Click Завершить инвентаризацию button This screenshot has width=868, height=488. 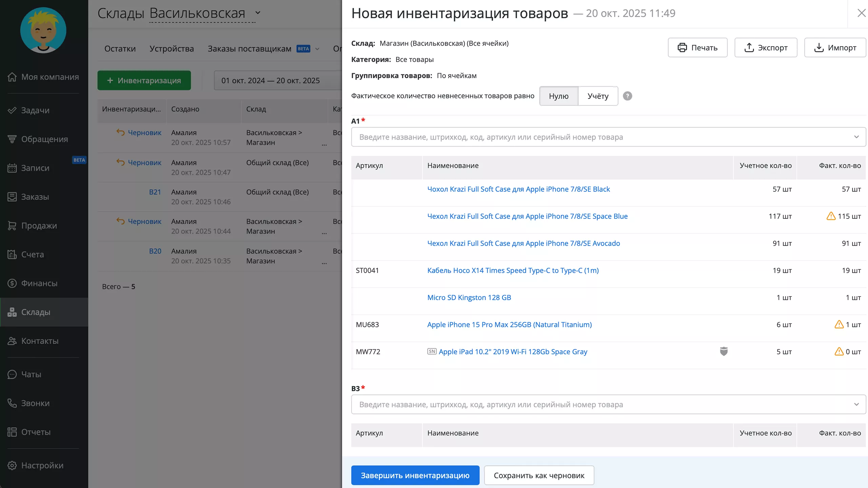[415, 475]
